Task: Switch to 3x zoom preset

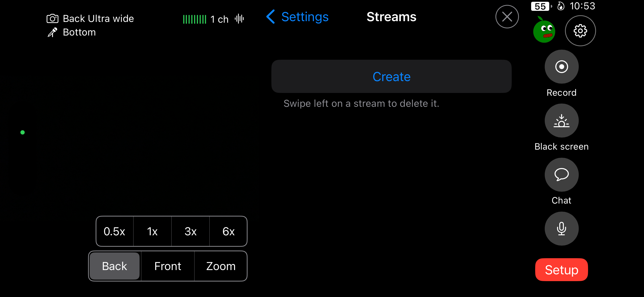Action: pos(190,231)
